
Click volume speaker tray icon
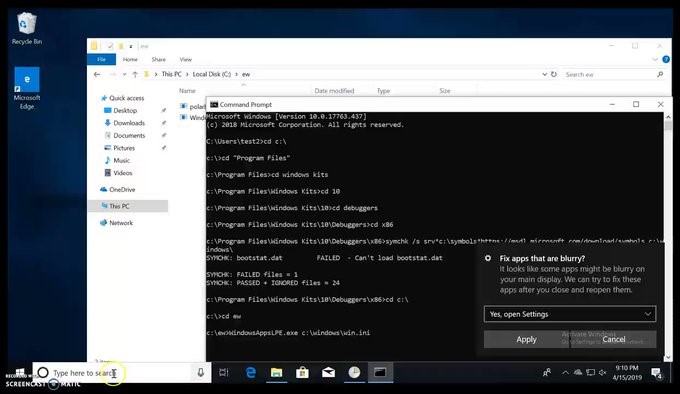point(602,372)
